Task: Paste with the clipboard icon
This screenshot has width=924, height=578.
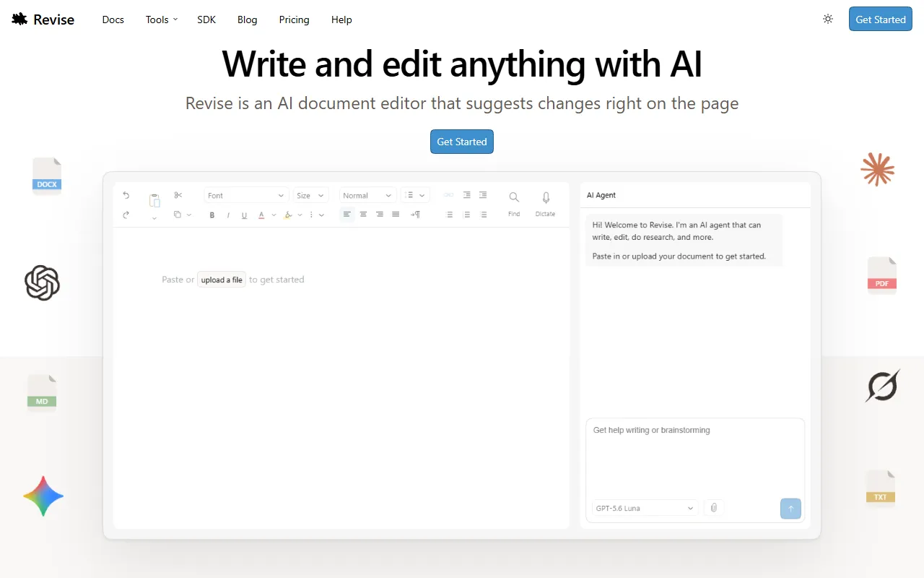Action: (154, 201)
